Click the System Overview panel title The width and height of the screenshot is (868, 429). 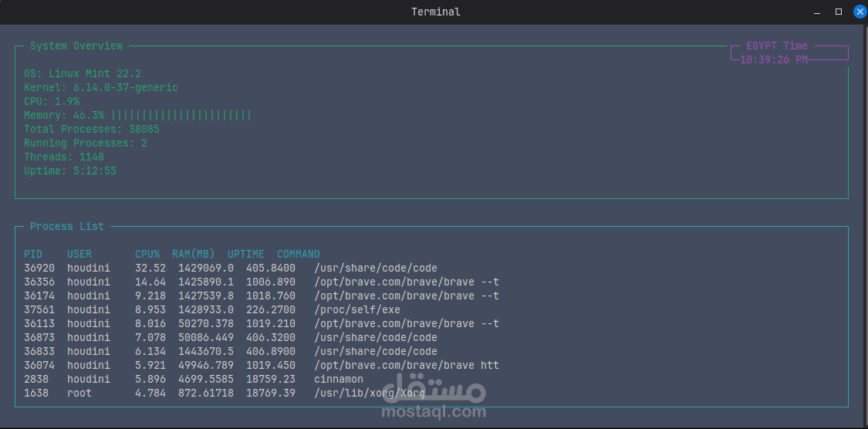pyautogui.click(x=76, y=46)
